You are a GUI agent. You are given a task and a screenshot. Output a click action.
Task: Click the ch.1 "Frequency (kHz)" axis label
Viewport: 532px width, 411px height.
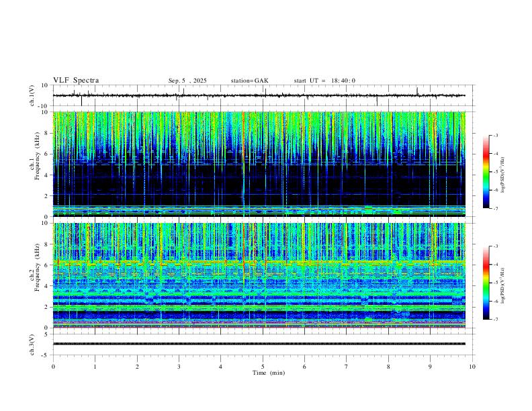(x=38, y=155)
